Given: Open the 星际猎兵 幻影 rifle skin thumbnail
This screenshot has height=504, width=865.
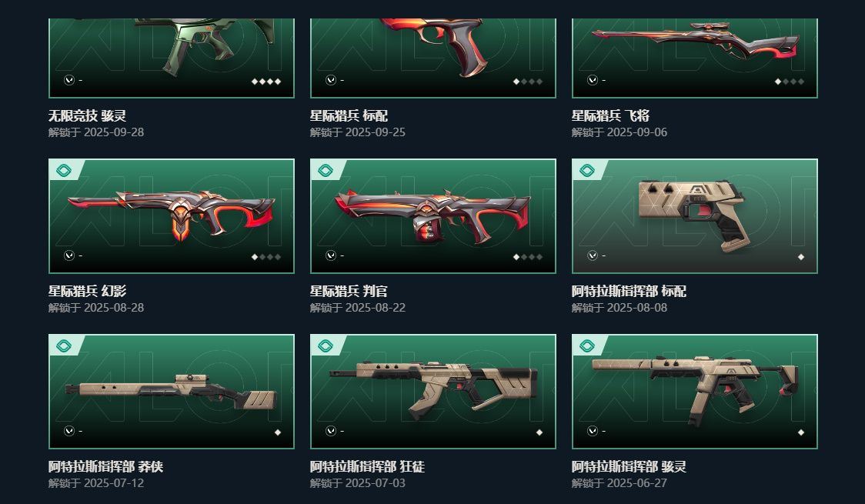Looking at the screenshot, I should coord(171,215).
